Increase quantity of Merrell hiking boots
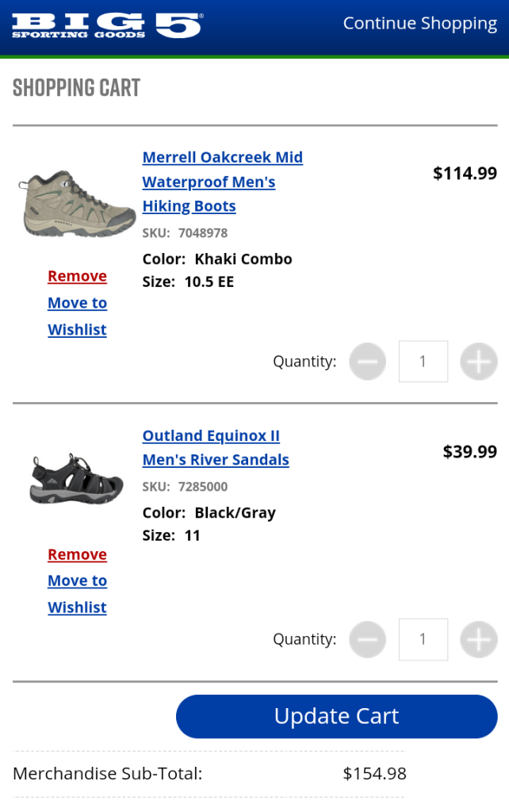Image resolution: width=509 pixels, height=812 pixels. point(479,362)
